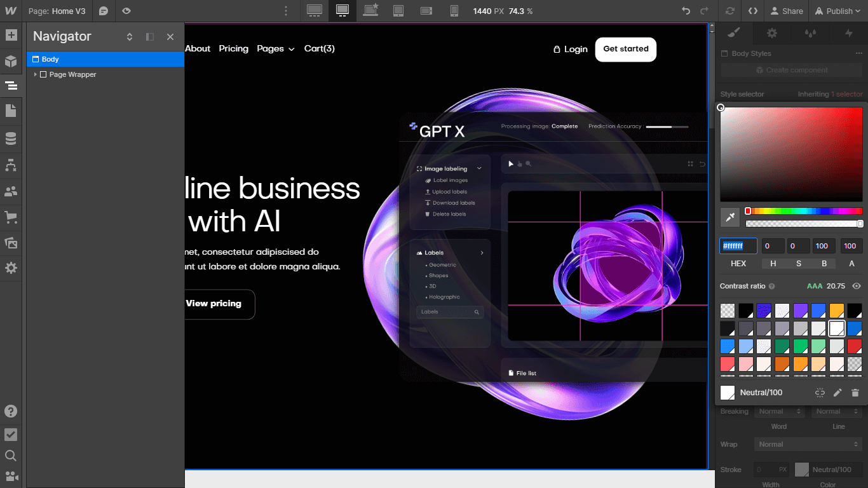Click the opacity slider bar
This screenshot has width=868, height=488.
click(x=804, y=224)
